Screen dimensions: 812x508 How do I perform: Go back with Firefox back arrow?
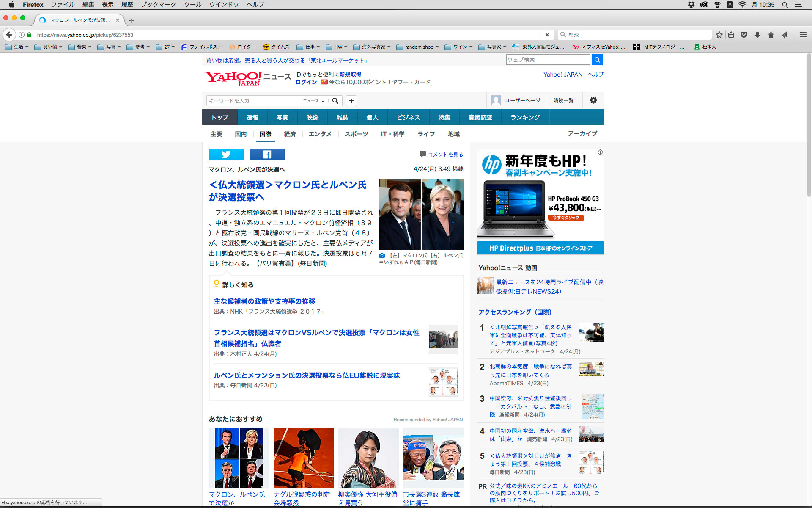(x=9, y=35)
